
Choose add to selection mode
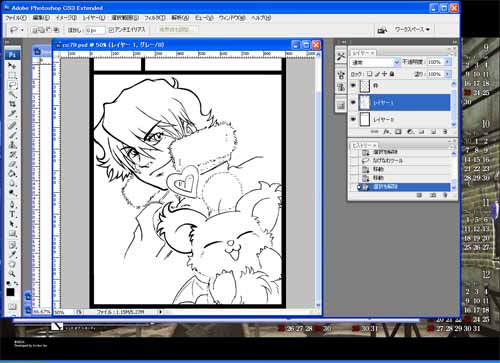click(x=41, y=30)
